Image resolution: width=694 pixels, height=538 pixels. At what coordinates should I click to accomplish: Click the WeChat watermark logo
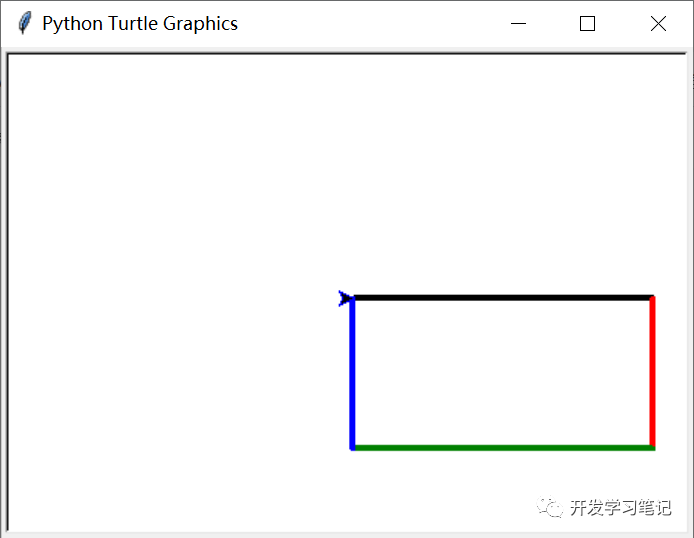(x=550, y=508)
